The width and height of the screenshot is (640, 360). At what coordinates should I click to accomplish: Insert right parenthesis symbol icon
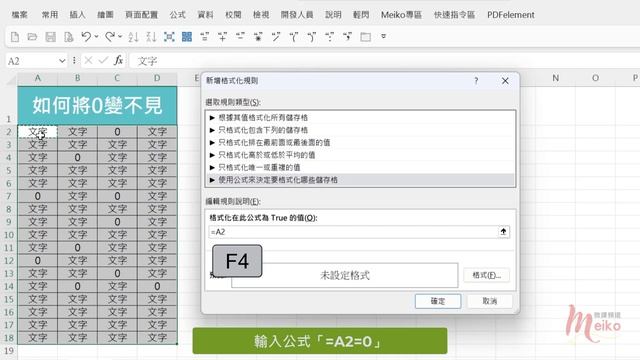tap(312, 37)
